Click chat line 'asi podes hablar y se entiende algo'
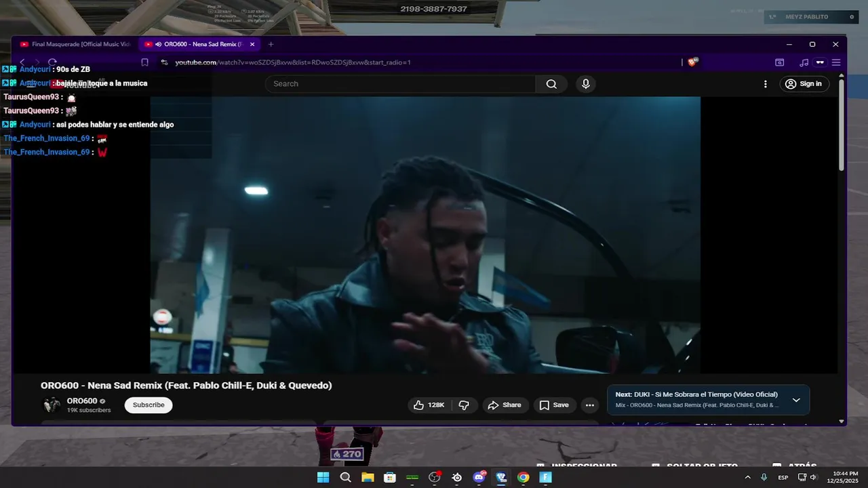 [x=115, y=125]
